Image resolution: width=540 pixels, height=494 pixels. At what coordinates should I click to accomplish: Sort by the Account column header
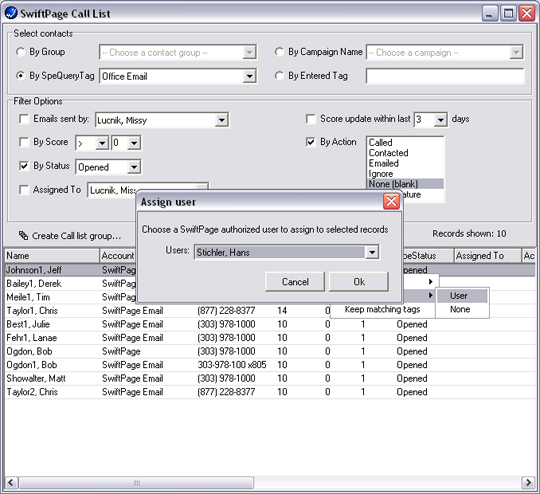click(x=118, y=256)
